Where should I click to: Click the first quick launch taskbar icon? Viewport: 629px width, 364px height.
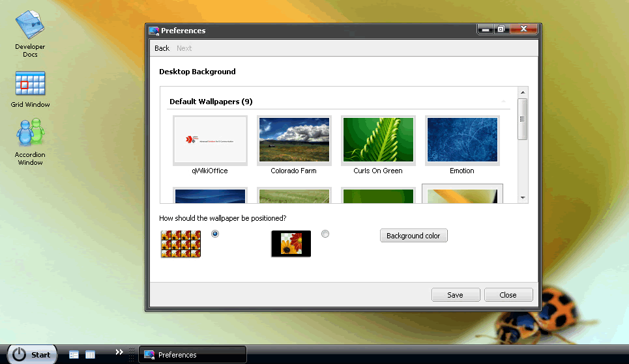click(x=74, y=355)
